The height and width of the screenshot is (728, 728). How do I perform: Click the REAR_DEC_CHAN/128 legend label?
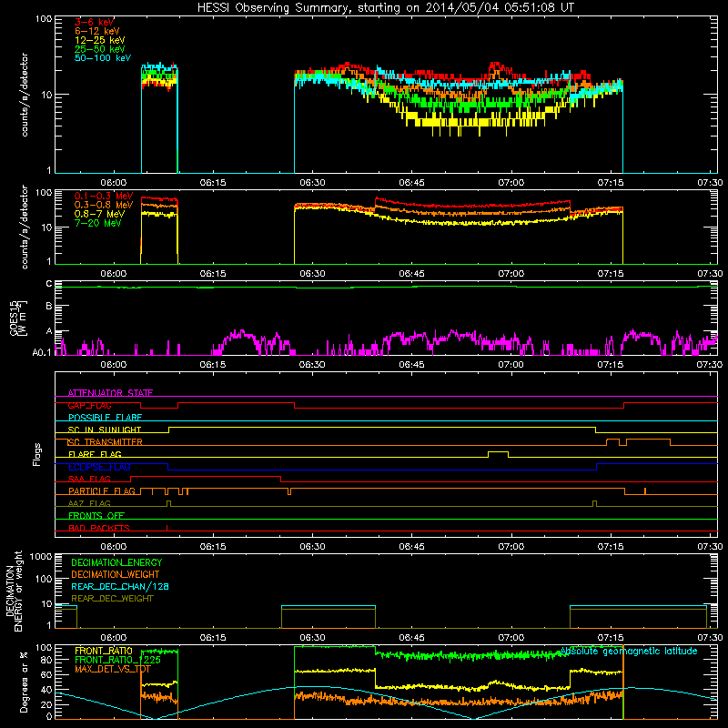120,586
